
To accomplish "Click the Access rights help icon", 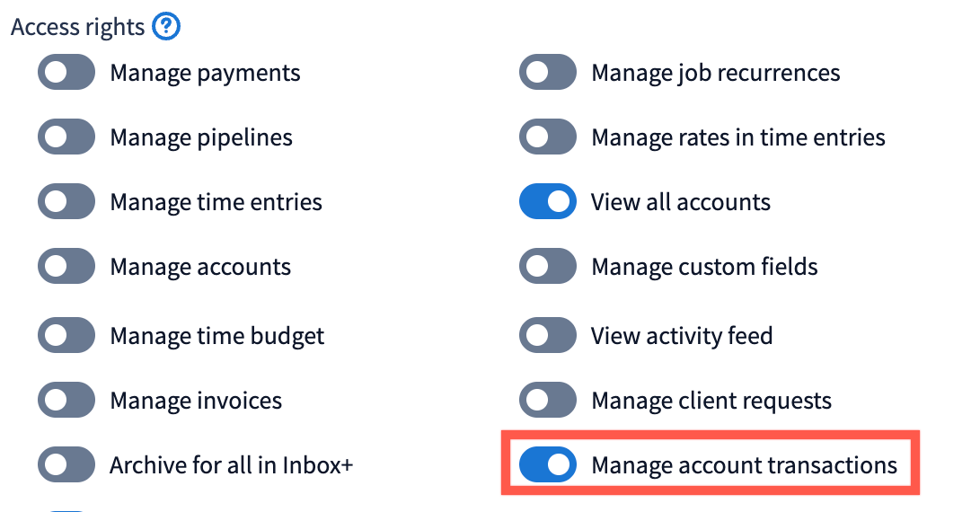I will coord(166,27).
